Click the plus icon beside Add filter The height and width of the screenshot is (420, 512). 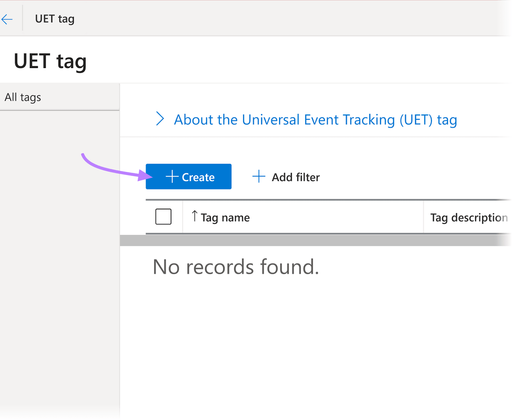pos(259,176)
